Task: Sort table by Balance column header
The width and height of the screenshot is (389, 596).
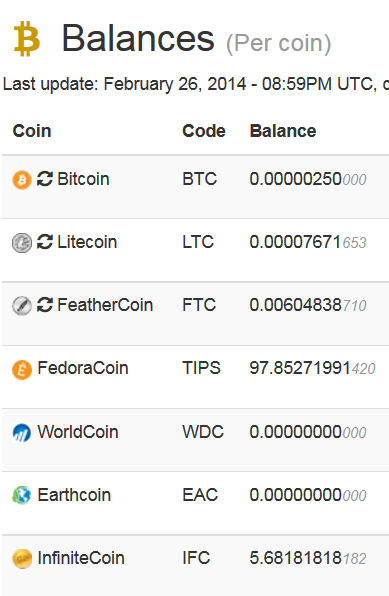Action: coord(283,131)
